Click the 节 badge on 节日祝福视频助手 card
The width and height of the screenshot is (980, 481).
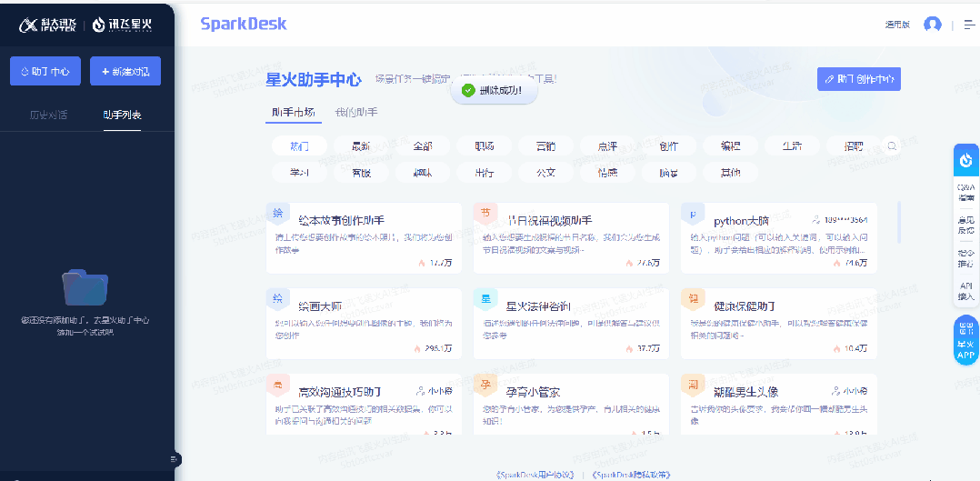click(x=485, y=213)
